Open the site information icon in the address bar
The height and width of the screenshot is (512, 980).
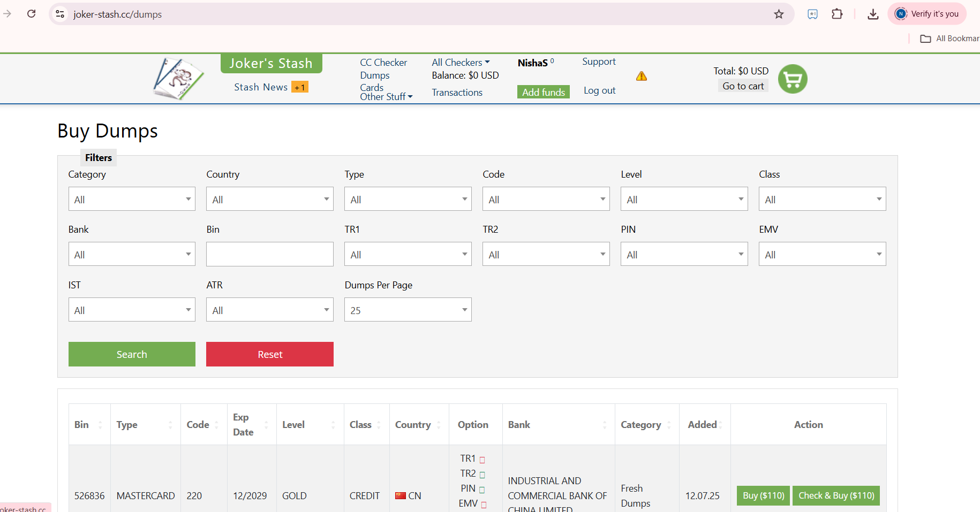(60, 14)
